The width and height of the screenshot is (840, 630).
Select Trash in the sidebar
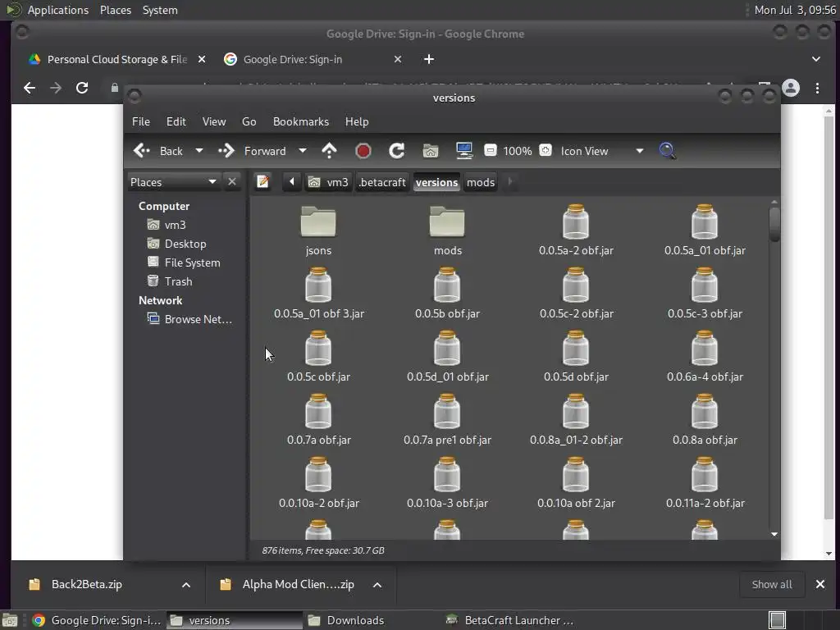(x=178, y=281)
